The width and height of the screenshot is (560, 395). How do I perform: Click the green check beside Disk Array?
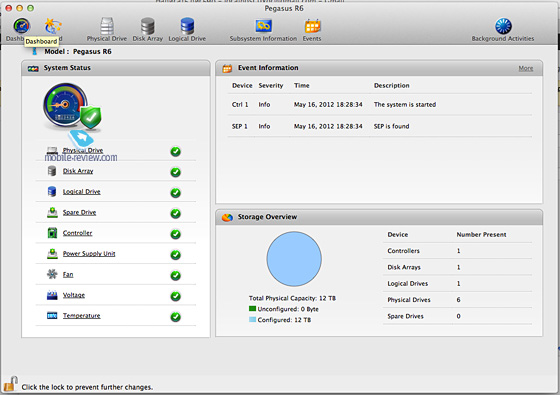tap(175, 172)
